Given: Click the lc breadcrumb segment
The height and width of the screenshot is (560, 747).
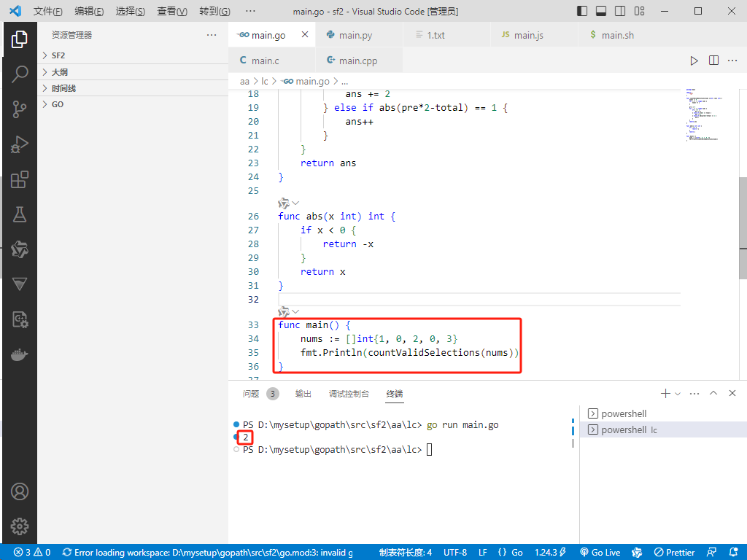Looking at the screenshot, I should coord(265,82).
